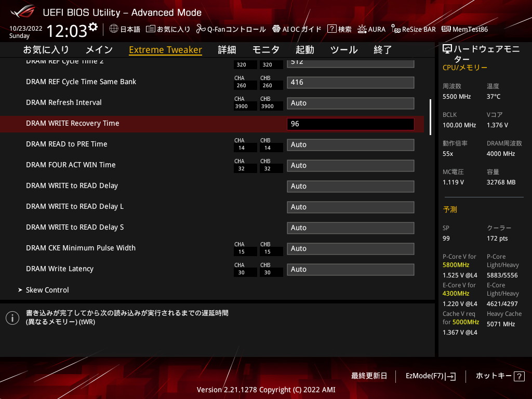
Task: Open the 終了 tab
Action: [383, 50]
